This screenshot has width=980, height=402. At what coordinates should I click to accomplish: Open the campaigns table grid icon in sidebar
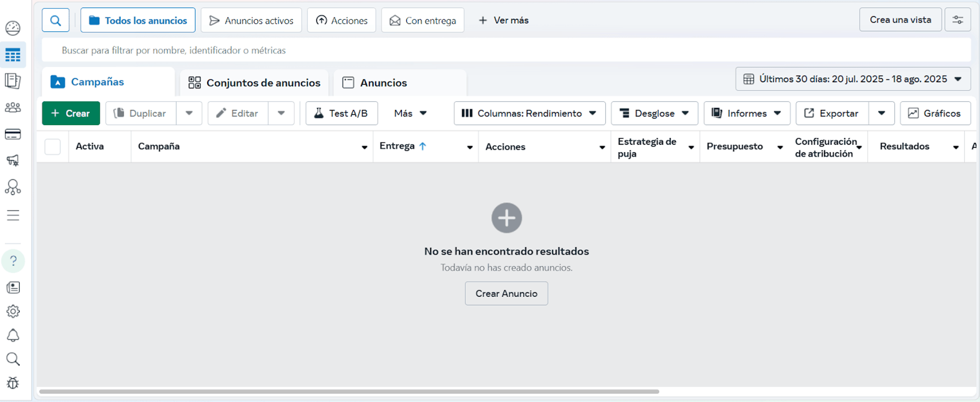point(13,55)
